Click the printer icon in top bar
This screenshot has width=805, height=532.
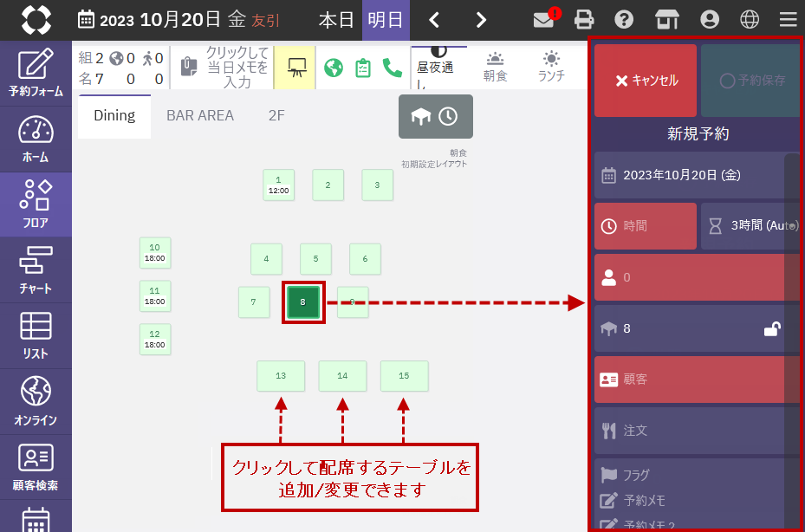coord(584,19)
